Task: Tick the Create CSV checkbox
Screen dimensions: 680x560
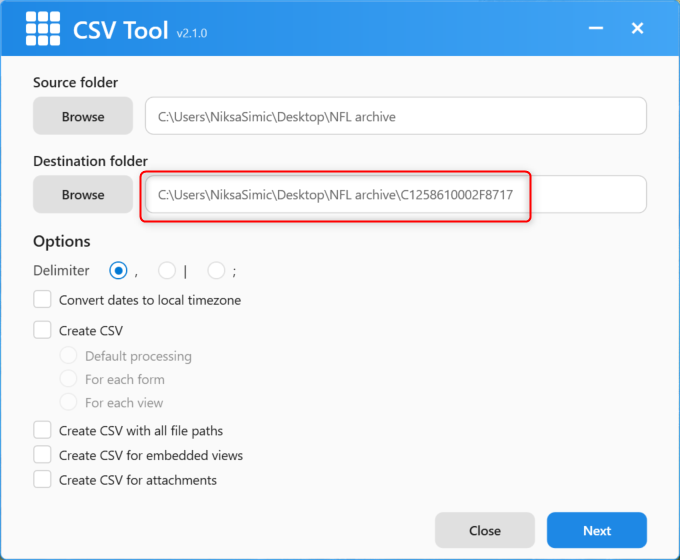Action: click(43, 330)
